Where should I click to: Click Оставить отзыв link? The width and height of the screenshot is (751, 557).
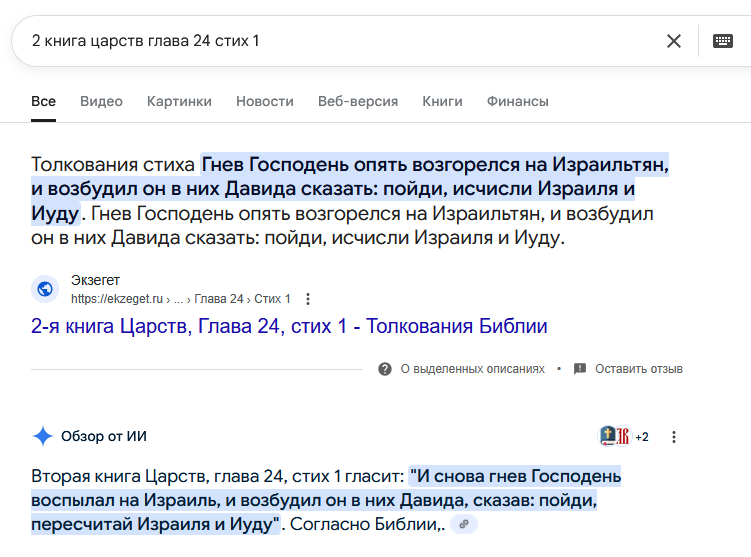click(639, 369)
